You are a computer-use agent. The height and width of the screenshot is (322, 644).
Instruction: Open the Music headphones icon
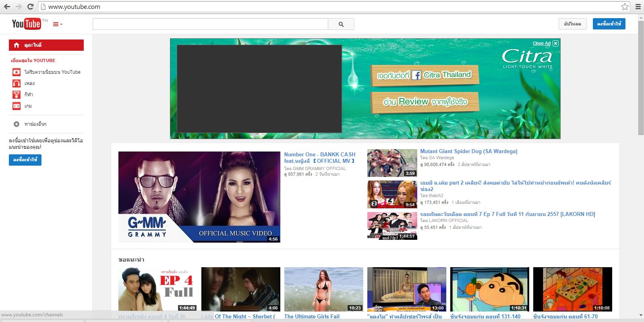pos(17,83)
